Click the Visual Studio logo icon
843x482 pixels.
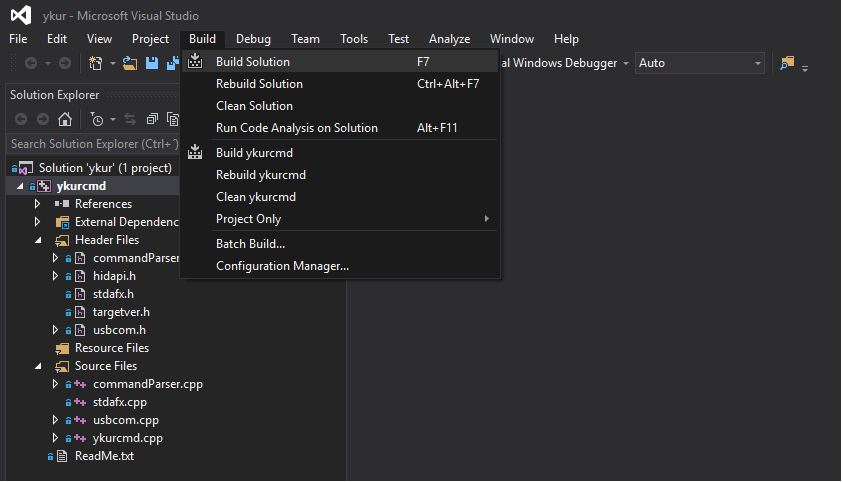(x=21, y=16)
